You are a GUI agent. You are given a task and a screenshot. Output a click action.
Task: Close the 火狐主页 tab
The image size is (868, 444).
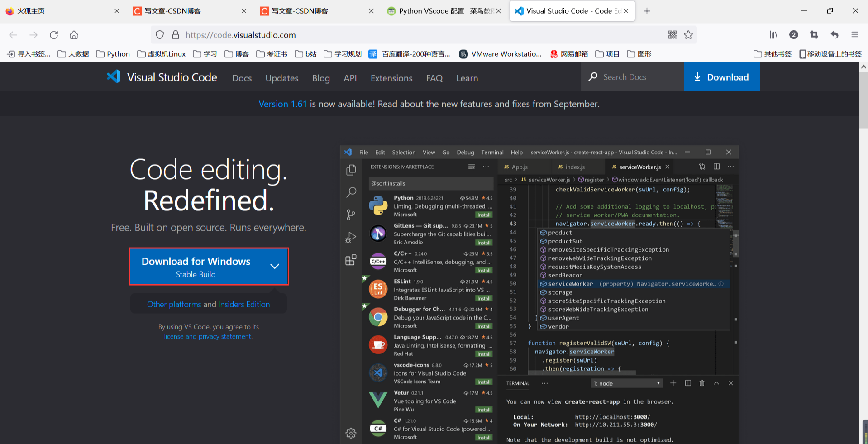(117, 11)
